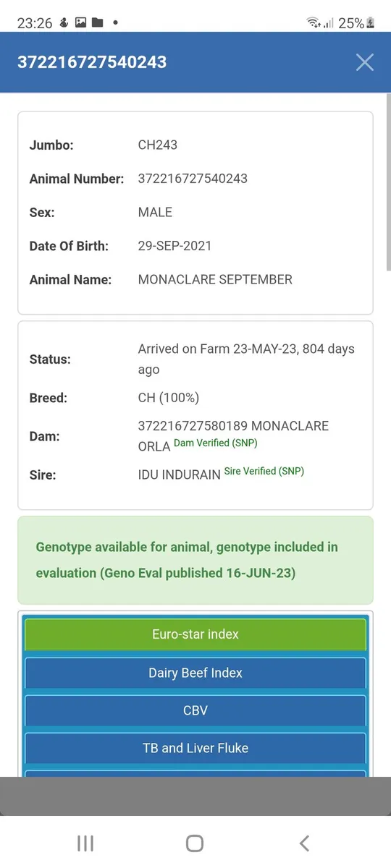
Task: Tap the gallery image notification icon
Action: 80,23
